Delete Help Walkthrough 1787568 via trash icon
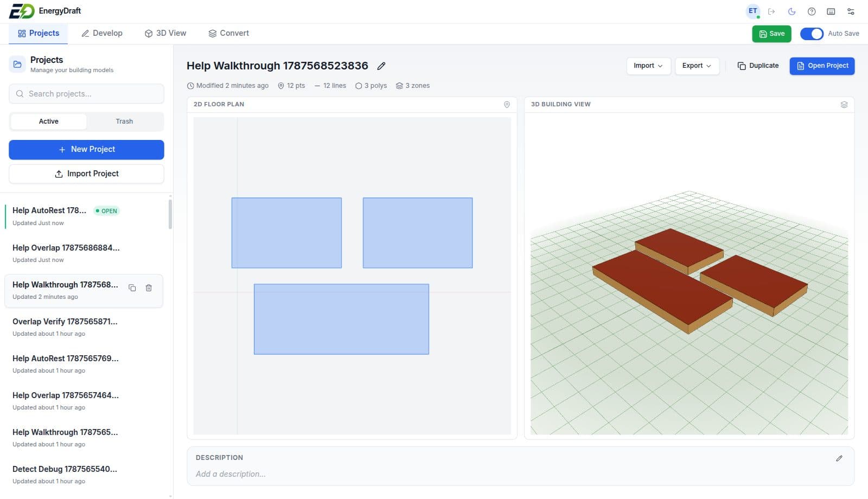868x499 pixels. click(x=149, y=288)
